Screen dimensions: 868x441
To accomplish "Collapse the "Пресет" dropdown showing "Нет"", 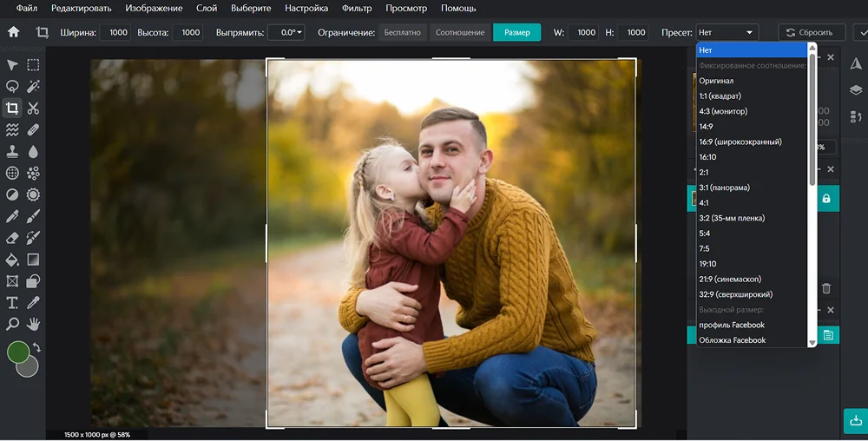I will coord(727,32).
